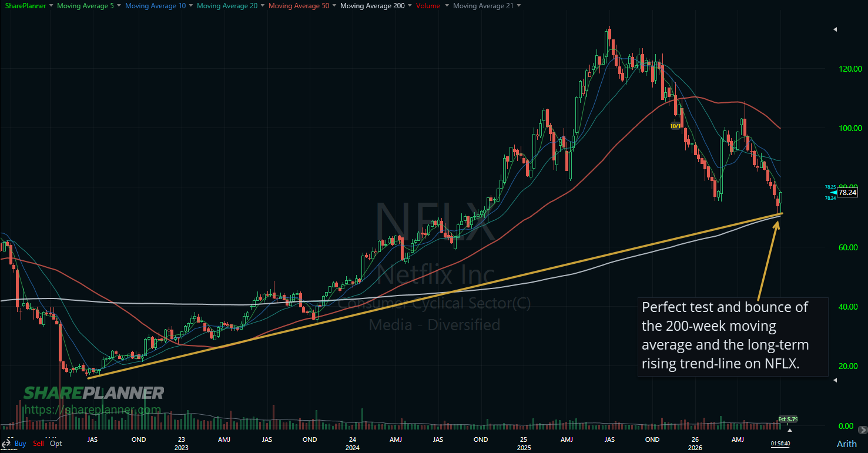Toggle the Arith scale setting
This screenshot has height=453, width=868.
pos(847,444)
